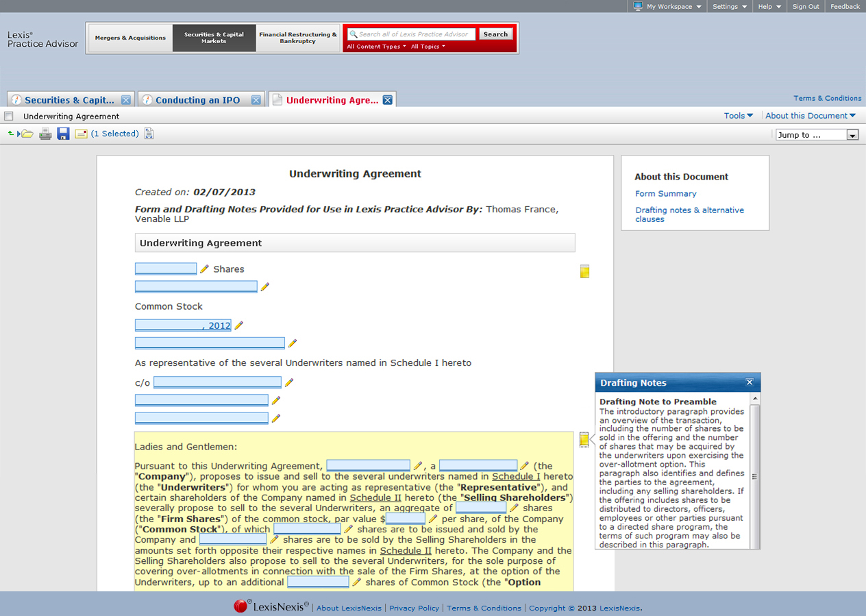Click the input field after c/o
Screen dimensions: 866x616
217,382
